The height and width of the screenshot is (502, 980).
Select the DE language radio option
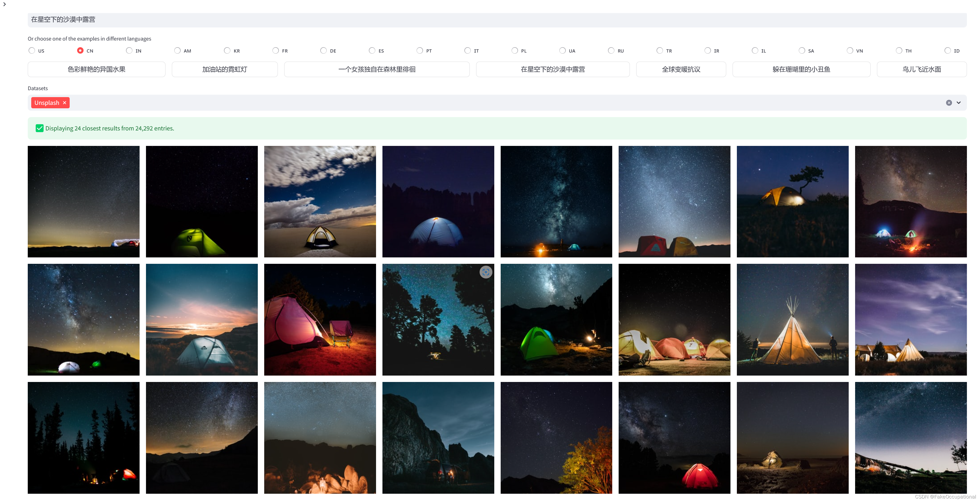pyautogui.click(x=323, y=51)
